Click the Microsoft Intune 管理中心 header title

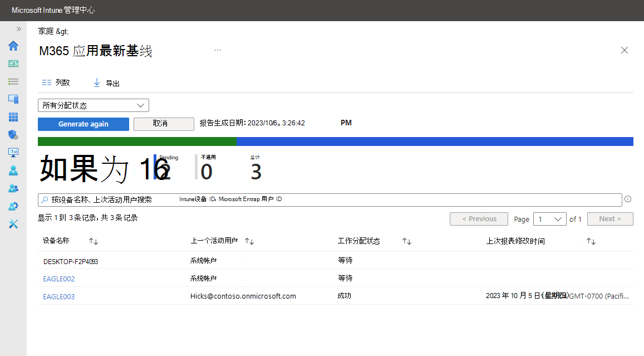click(53, 10)
